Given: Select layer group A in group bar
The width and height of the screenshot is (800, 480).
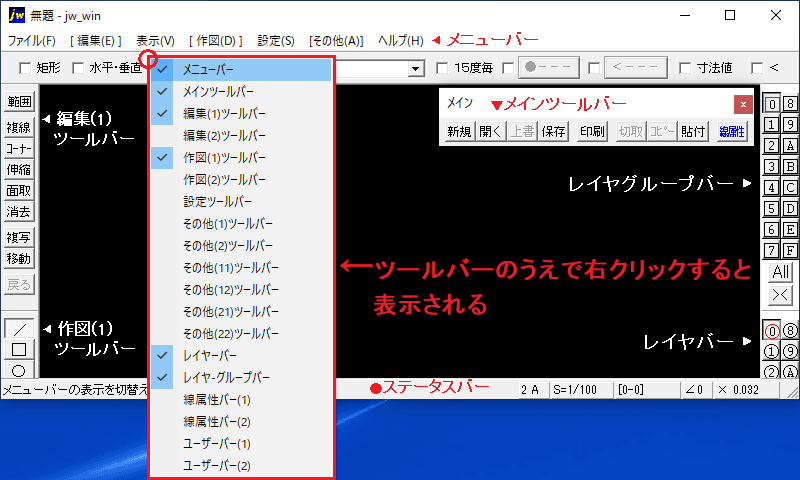Looking at the screenshot, I should click(x=790, y=145).
